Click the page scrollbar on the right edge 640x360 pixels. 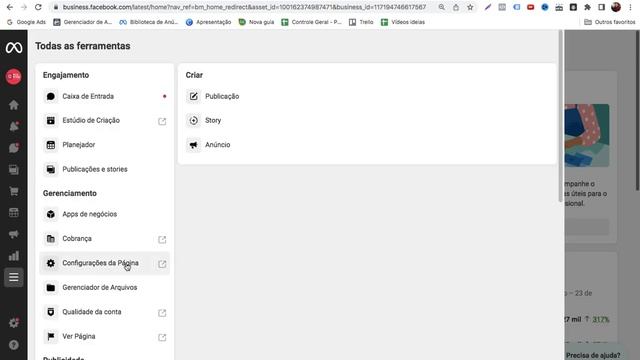tap(638, 110)
